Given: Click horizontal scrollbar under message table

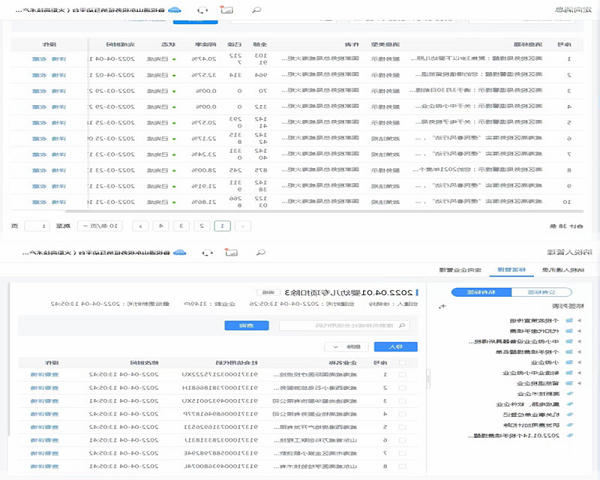Looking at the screenshot, I should (x=324, y=211).
